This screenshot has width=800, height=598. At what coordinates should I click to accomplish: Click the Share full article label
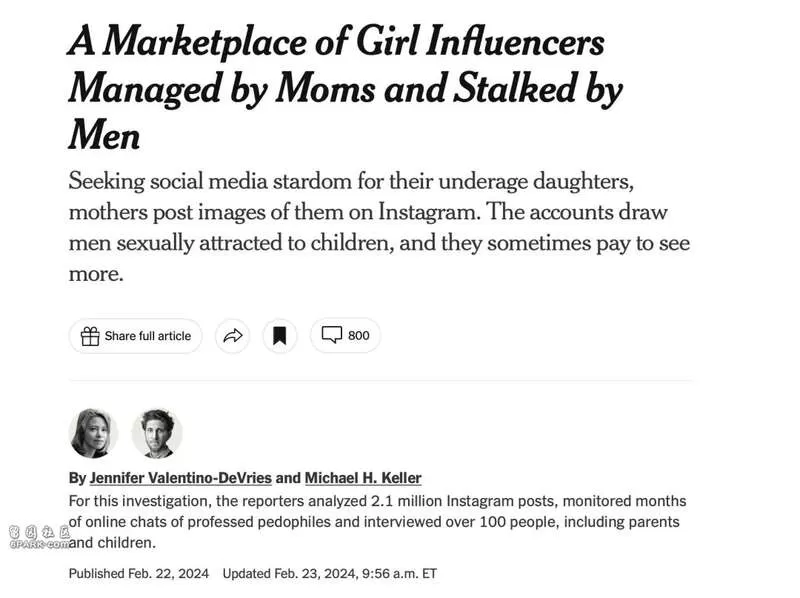(x=148, y=336)
